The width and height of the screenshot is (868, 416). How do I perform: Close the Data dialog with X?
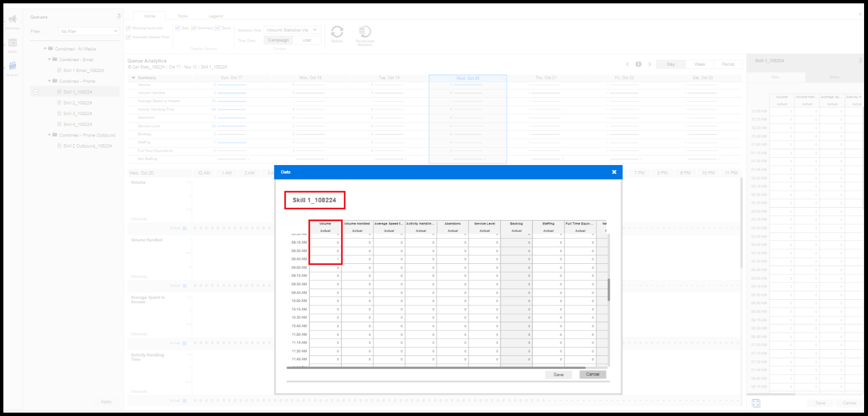614,172
